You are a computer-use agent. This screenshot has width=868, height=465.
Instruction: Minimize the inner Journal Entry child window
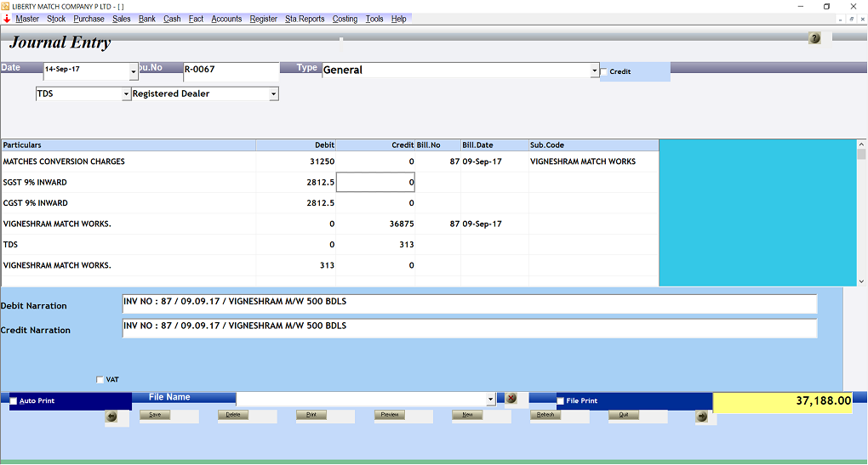(x=841, y=19)
